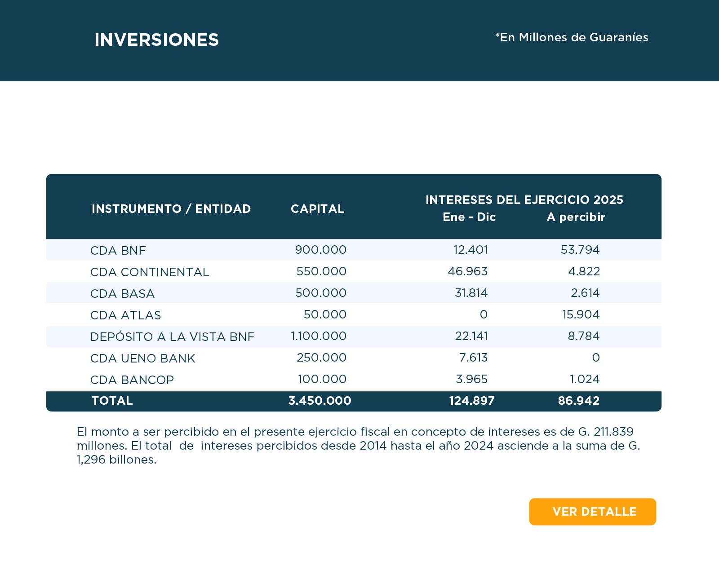The width and height of the screenshot is (719, 588).
Task: Click the total capital value 3.450.000
Action: pos(320,401)
